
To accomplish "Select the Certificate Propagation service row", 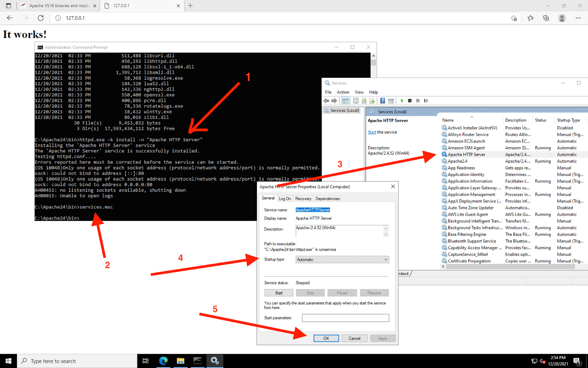I will click(514, 261).
